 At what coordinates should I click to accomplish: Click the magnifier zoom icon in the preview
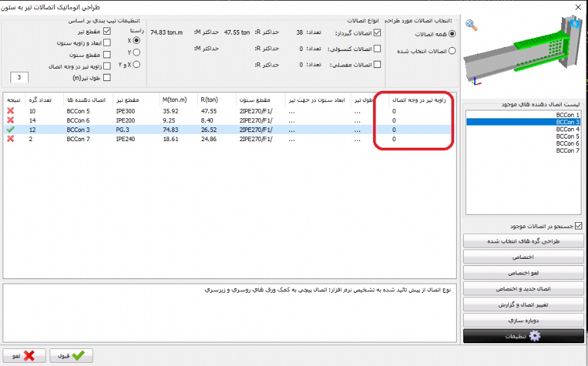[x=471, y=26]
